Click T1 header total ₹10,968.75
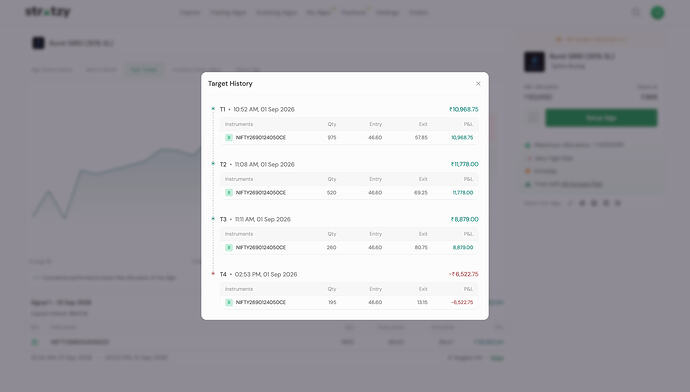The height and width of the screenshot is (392, 690). [464, 110]
